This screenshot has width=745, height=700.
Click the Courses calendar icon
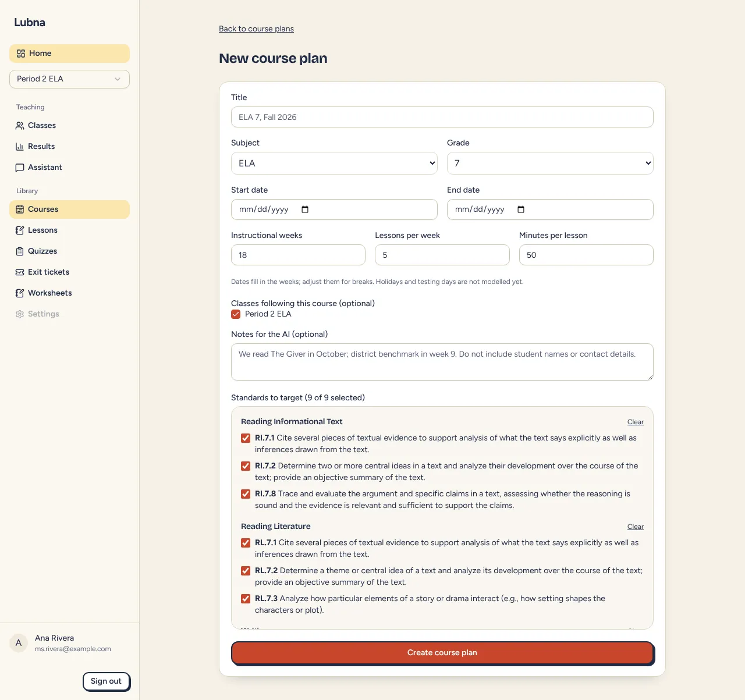[20, 209]
